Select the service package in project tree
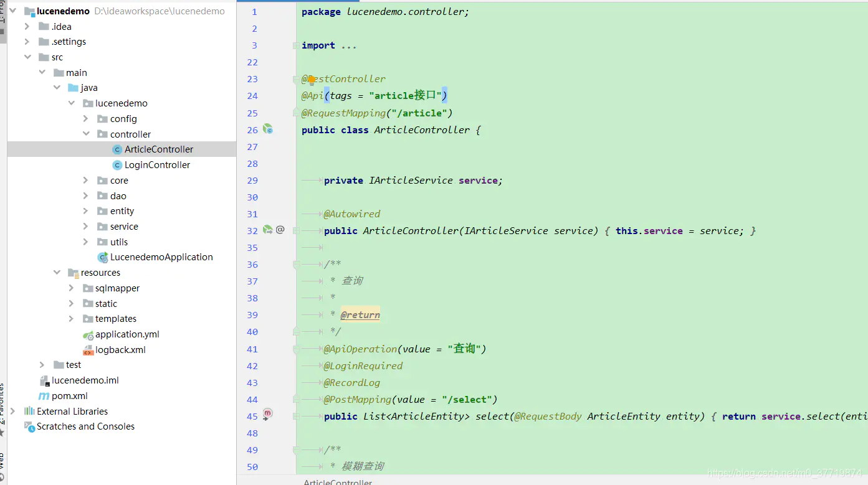 click(x=124, y=227)
